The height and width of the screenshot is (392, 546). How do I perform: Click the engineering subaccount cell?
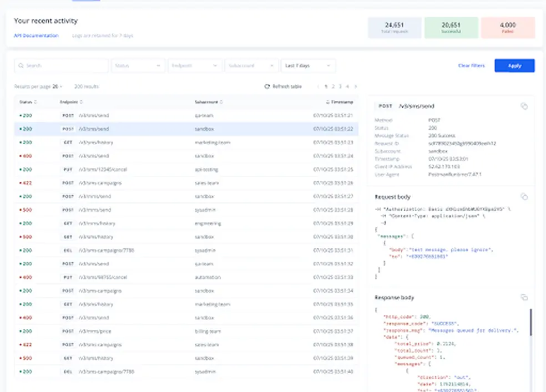pos(208,223)
